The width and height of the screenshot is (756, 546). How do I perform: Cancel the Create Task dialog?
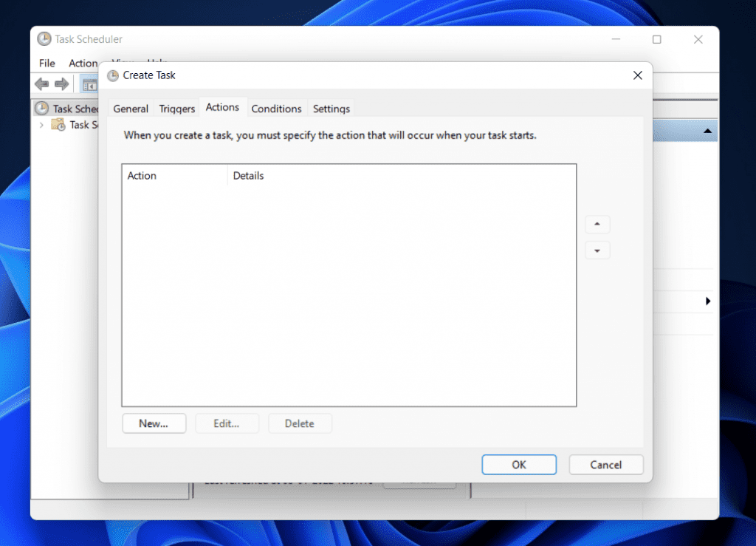(x=605, y=464)
